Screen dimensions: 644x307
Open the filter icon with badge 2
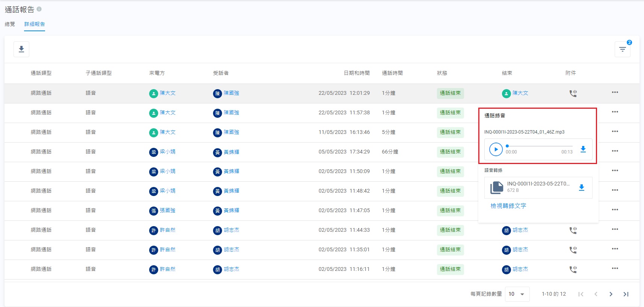pos(622,49)
